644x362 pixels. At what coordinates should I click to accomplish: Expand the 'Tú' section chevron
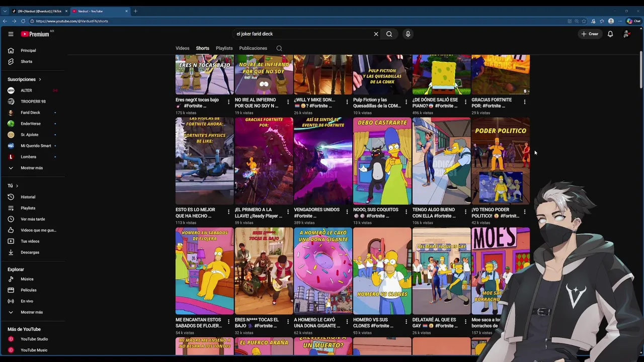17,186
